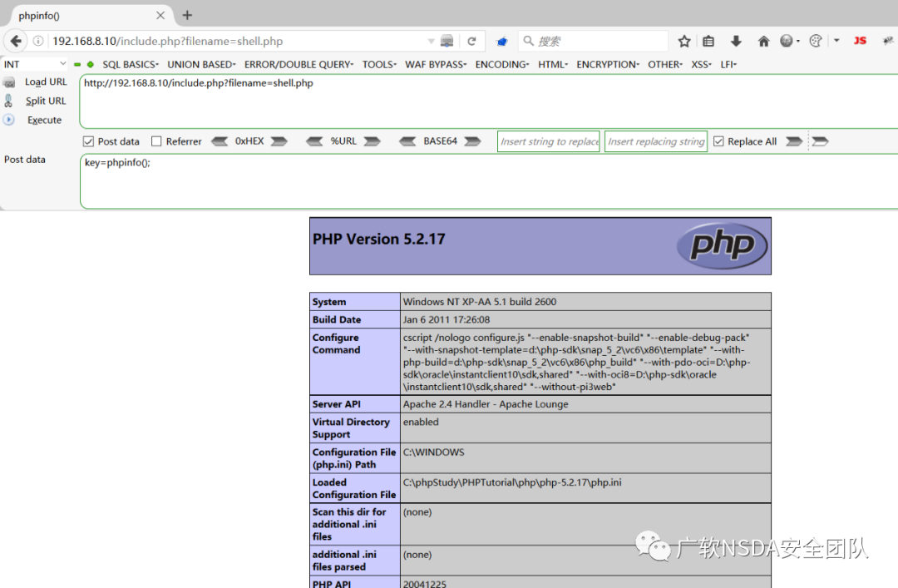This screenshot has width=898, height=588.
Task: Click the left arrow before 0xHEX
Action: [220, 141]
